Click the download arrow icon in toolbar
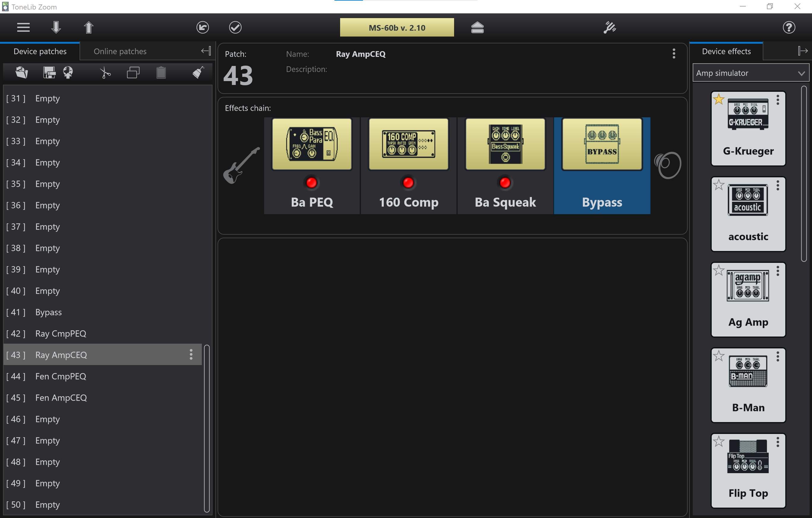 click(56, 27)
